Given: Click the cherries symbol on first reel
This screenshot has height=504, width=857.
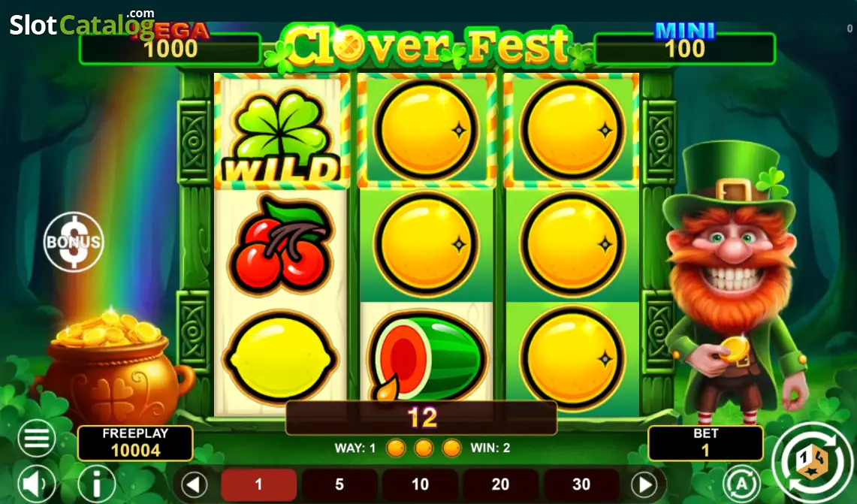Looking at the screenshot, I should [x=282, y=243].
